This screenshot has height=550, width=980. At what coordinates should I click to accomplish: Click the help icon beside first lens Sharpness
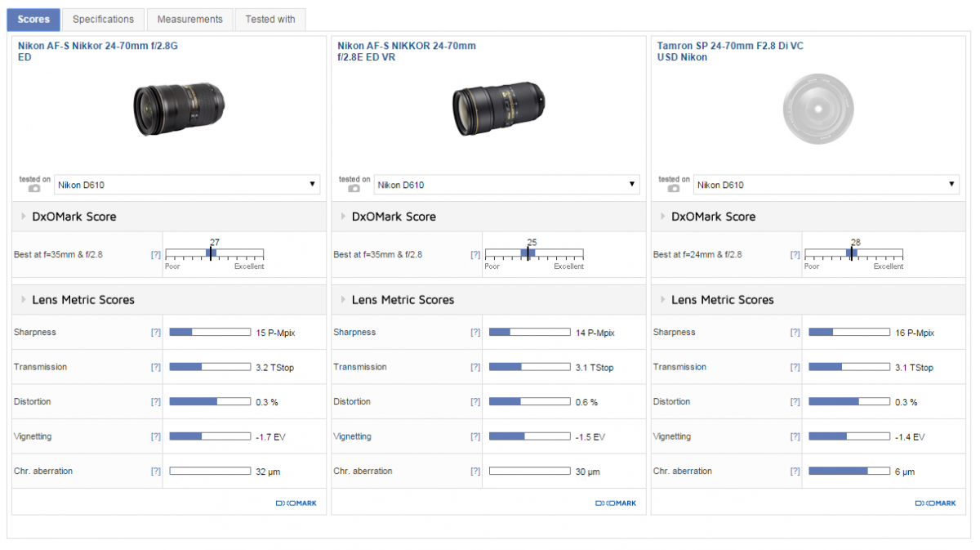(155, 333)
